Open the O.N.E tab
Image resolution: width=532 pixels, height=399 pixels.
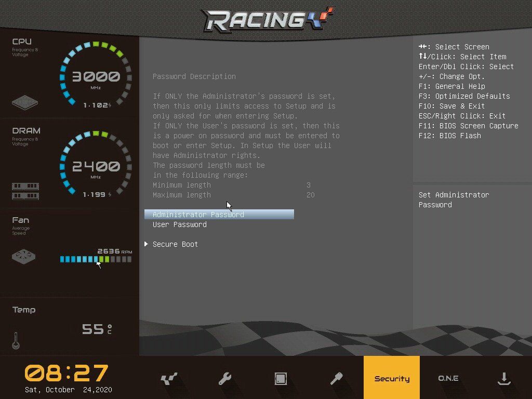click(448, 379)
